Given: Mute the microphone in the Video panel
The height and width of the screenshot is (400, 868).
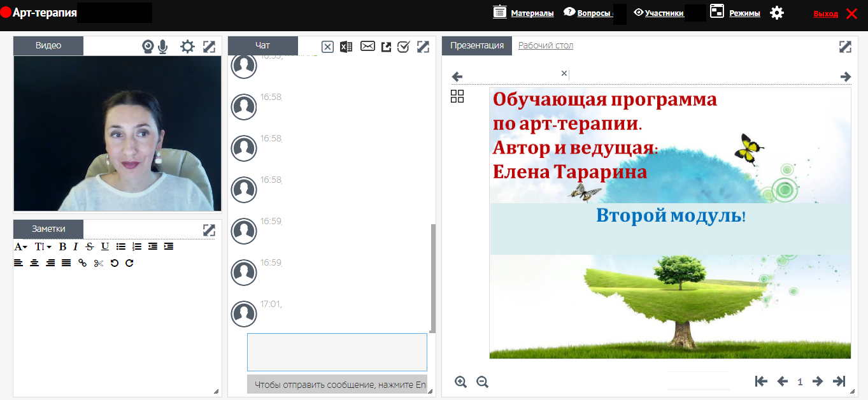Looking at the screenshot, I should pyautogui.click(x=162, y=46).
